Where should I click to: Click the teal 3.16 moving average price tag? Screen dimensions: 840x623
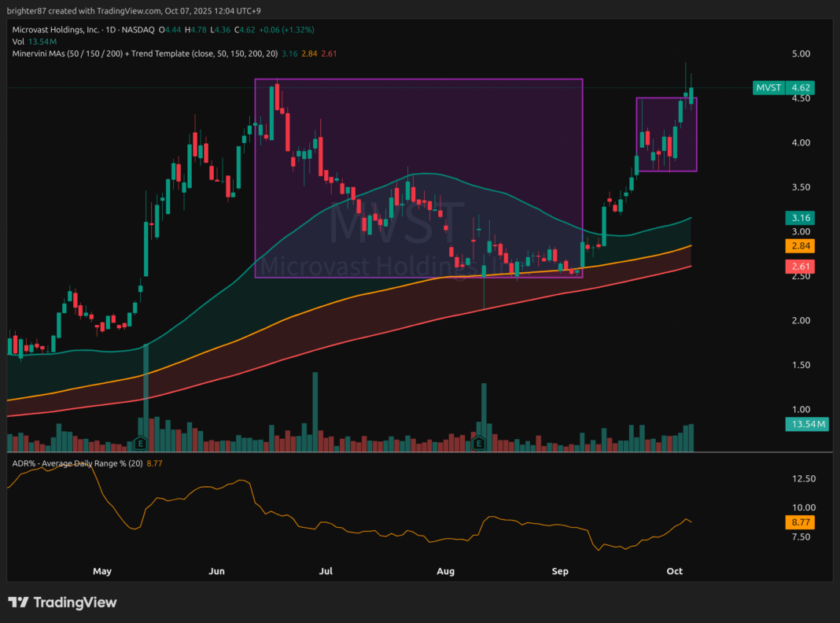pyautogui.click(x=799, y=218)
